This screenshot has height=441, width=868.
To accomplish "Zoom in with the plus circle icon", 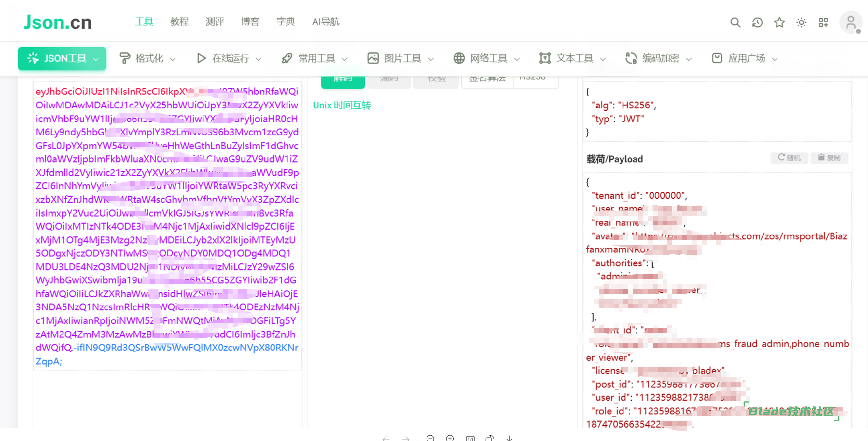I will pyautogui.click(x=450, y=438).
